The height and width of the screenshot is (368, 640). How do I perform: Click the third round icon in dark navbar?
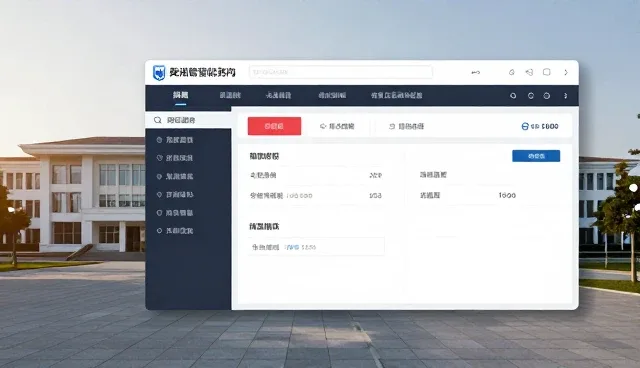[547, 96]
